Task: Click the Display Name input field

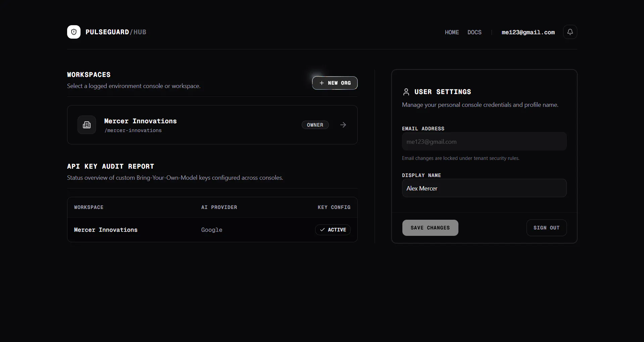Action: (x=484, y=188)
